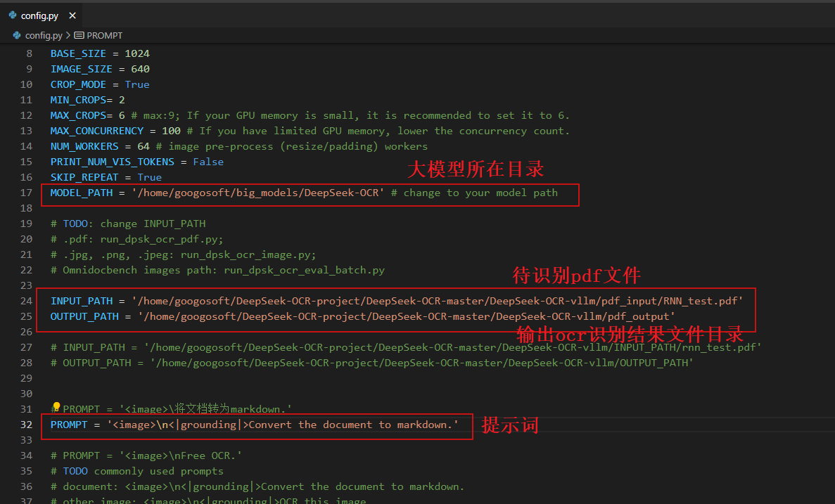Open config.py in the breadcrumb
835x504 pixels.
(x=44, y=35)
